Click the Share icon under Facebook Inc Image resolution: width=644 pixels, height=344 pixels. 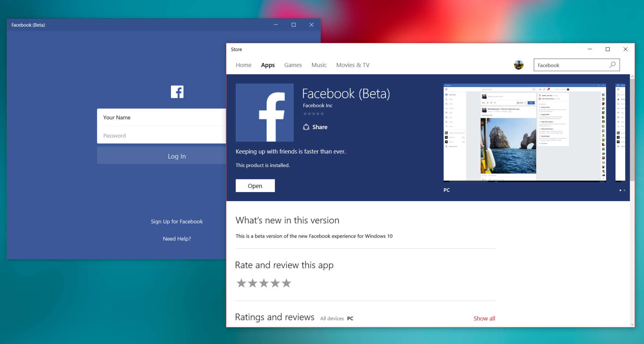(x=306, y=127)
